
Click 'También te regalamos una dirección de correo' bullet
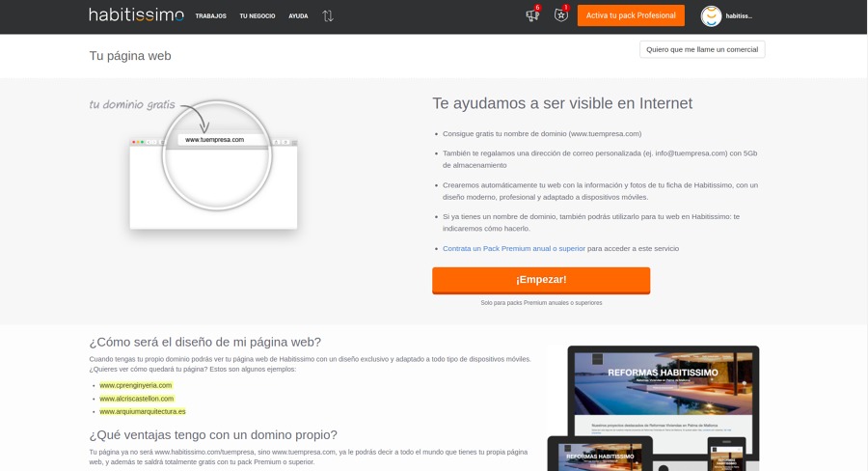pyautogui.click(x=600, y=159)
